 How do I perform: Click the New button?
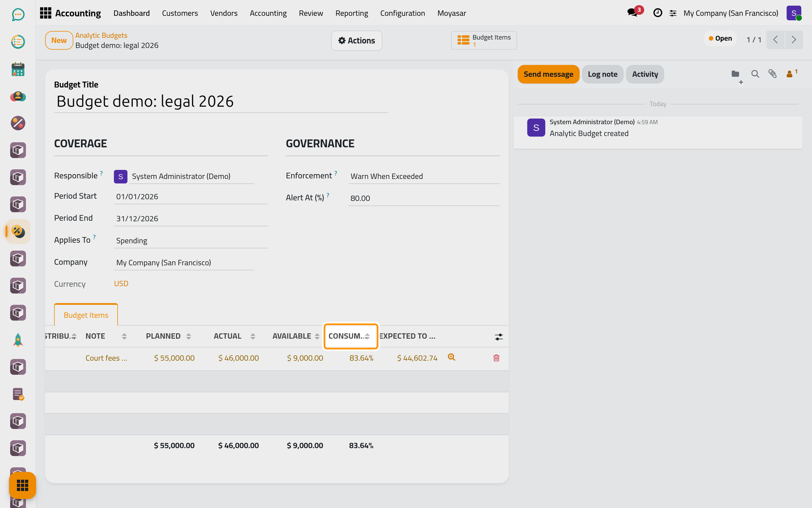pyautogui.click(x=59, y=40)
